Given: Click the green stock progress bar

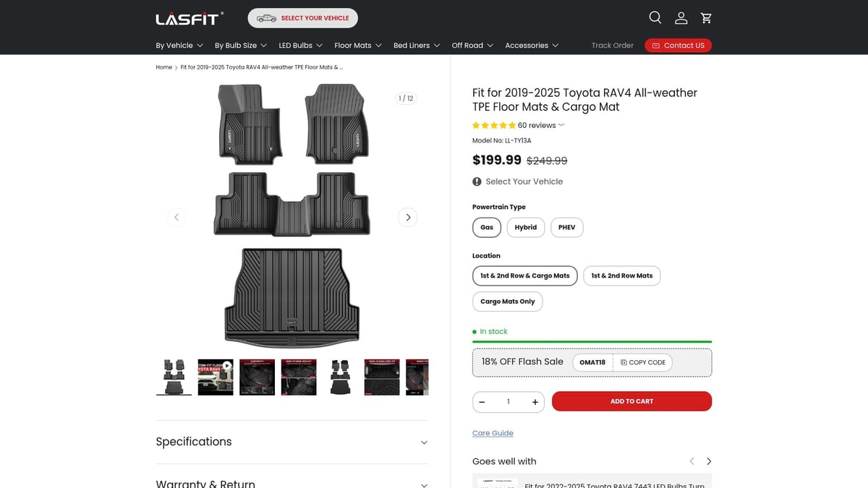Looking at the screenshot, I should (592, 342).
